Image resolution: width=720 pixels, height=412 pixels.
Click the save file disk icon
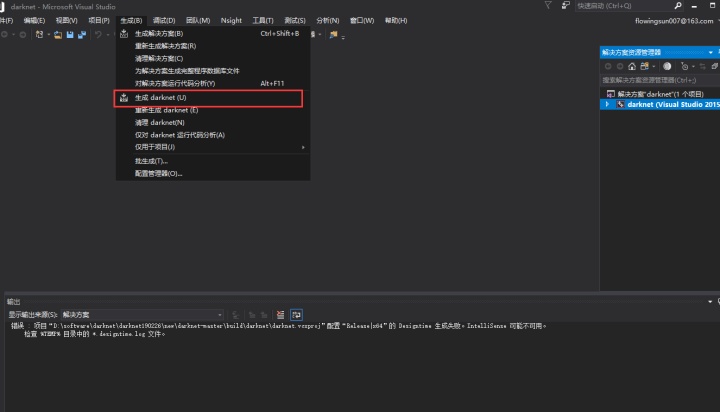click(70, 34)
